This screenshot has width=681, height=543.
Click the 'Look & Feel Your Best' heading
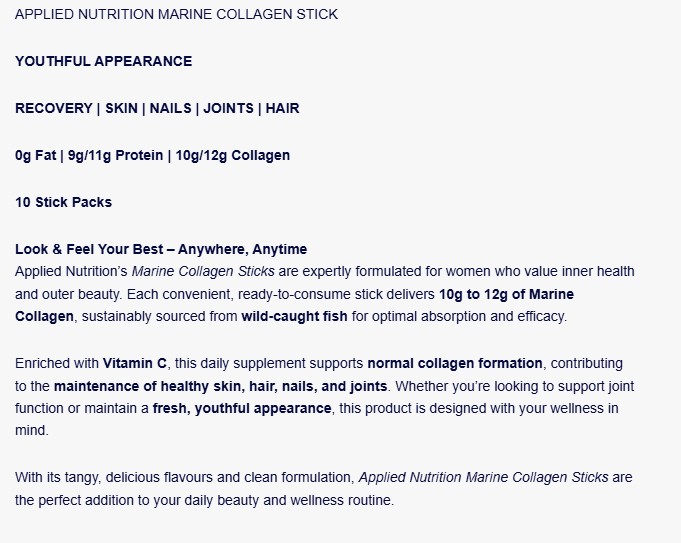(92, 249)
